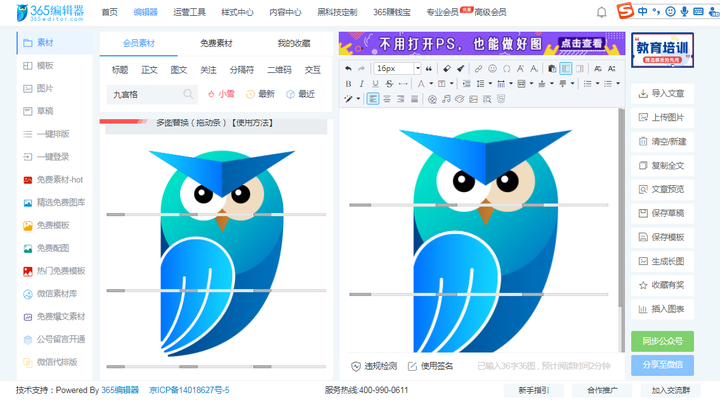The image size is (720, 400).
Task: Pick the text background color swatch
Action: point(442,84)
